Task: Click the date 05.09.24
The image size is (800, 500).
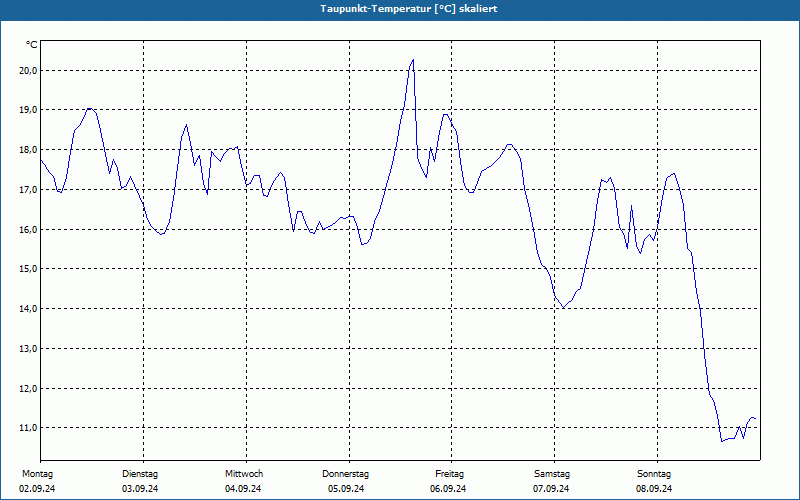Action: [346, 489]
